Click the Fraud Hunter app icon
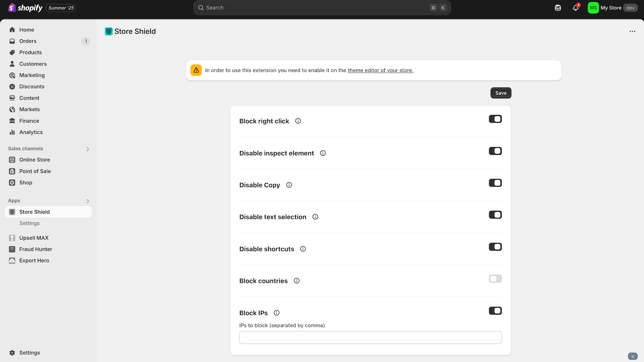The height and width of the screenshot is (362, 644). click(12, 249)
